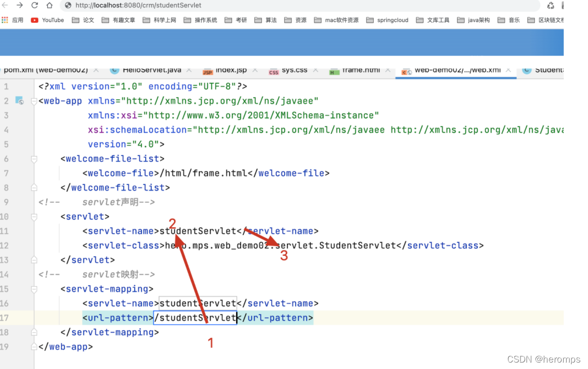Close the HelloServlet.java editor tab
Image resolution: width=588 pixels, height=369 pixels.
189,70
